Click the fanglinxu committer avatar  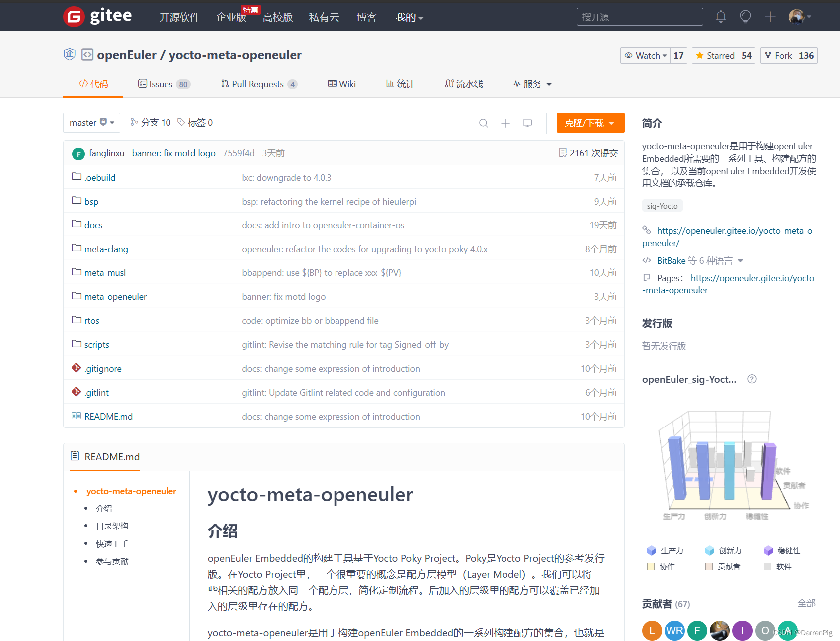click(x=78, y=154)
